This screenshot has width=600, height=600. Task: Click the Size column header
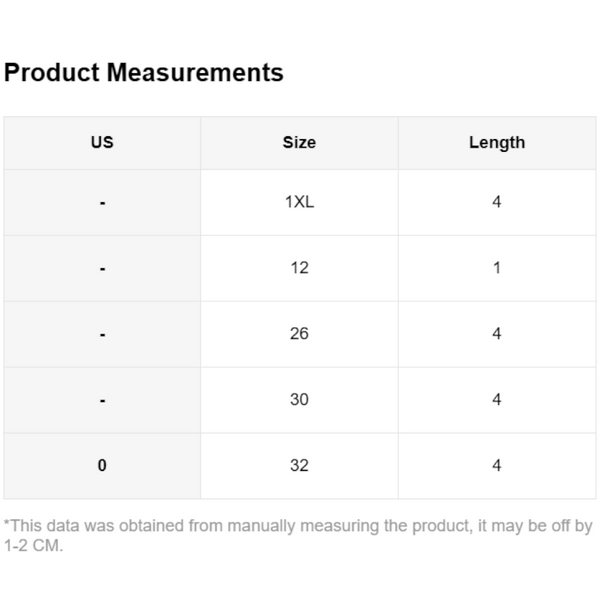(x=299, y=143)
